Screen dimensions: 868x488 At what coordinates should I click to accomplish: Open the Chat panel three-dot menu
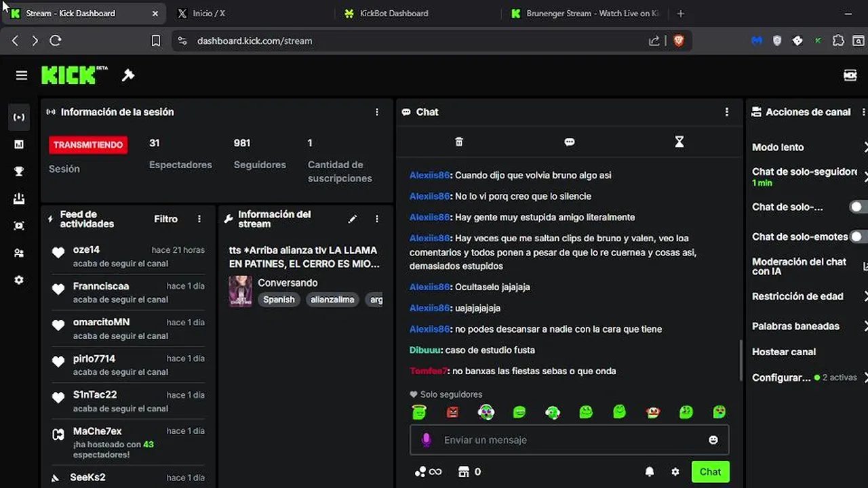tap(727, 112)
